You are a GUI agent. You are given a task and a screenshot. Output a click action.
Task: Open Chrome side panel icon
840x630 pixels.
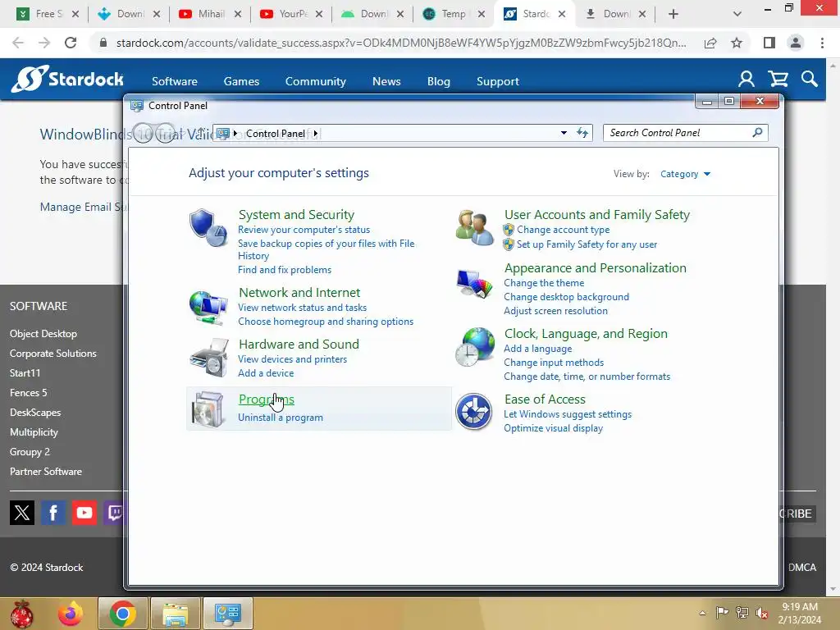pos(769,43)
